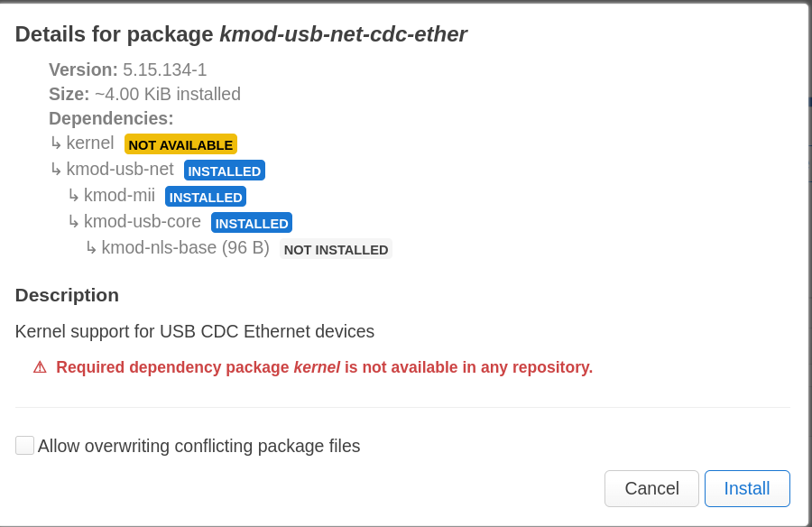Click the Version 5.15.134-1 text

pos(127,69)
